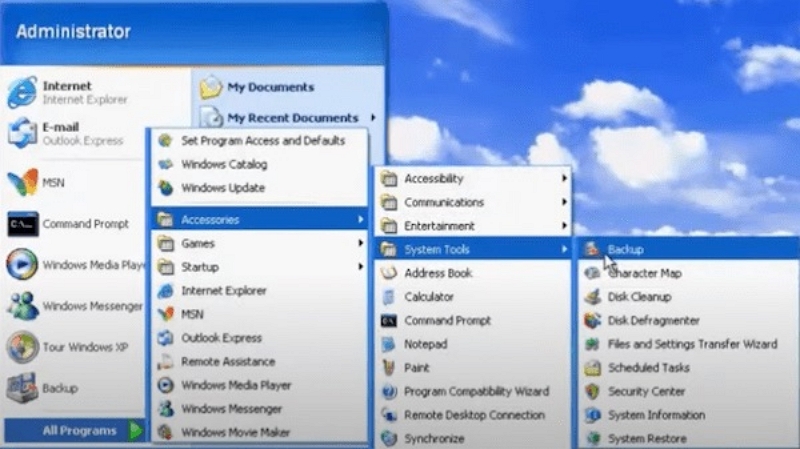
Task: Expand the Accessories submenu arrow
Action: pyautogui.click(x=360, y=219)
